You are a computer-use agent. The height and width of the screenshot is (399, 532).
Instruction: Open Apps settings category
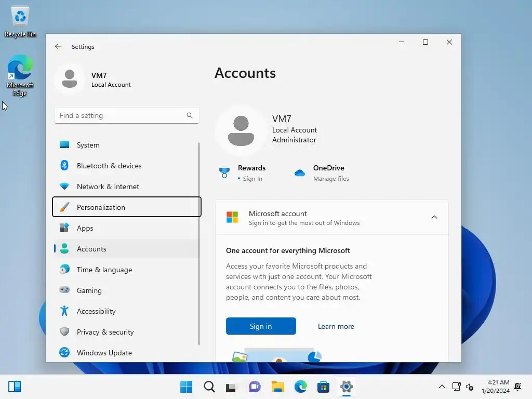126,228
